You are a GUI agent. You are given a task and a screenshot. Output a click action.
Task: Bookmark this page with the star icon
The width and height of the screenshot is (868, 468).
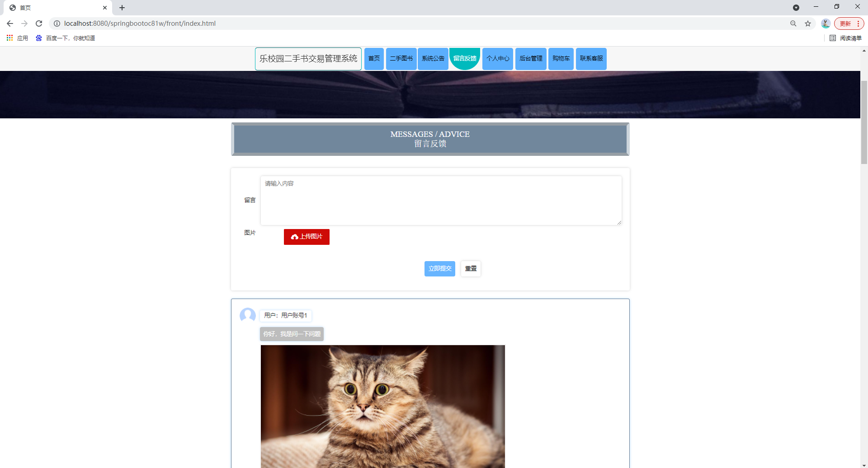pyautogui.click(x=808, y=23)
